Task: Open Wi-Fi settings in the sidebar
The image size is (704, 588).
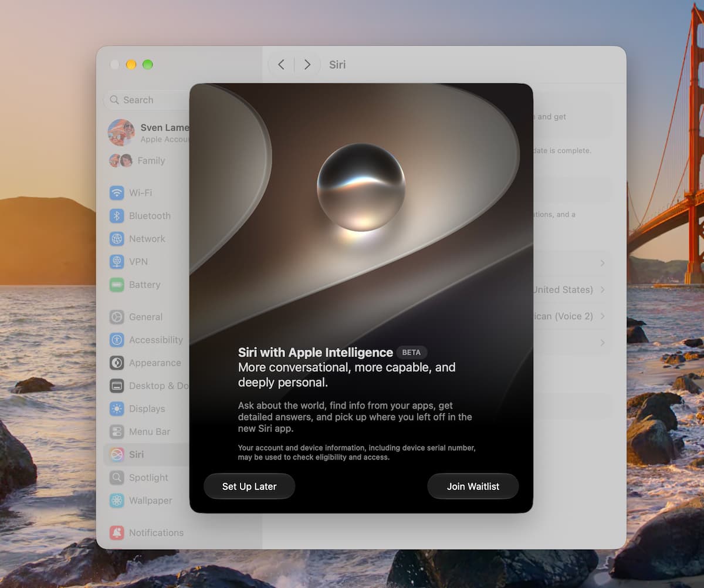Action: coord(130,192)
